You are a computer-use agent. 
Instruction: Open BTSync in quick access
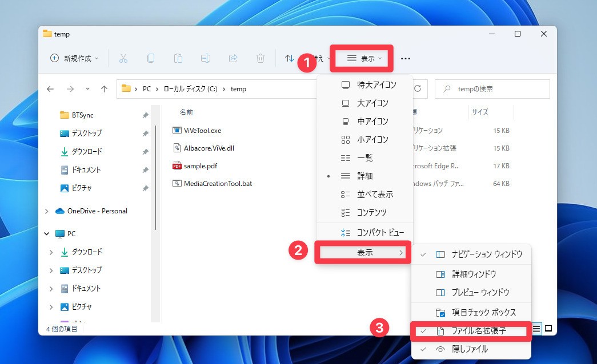pos(82,115)
